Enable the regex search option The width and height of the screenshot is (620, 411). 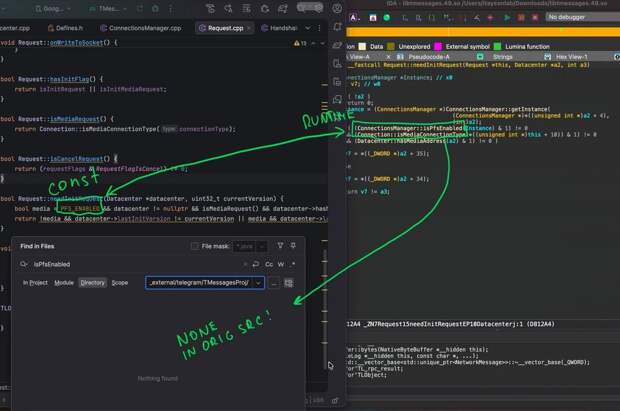point(294,264)
